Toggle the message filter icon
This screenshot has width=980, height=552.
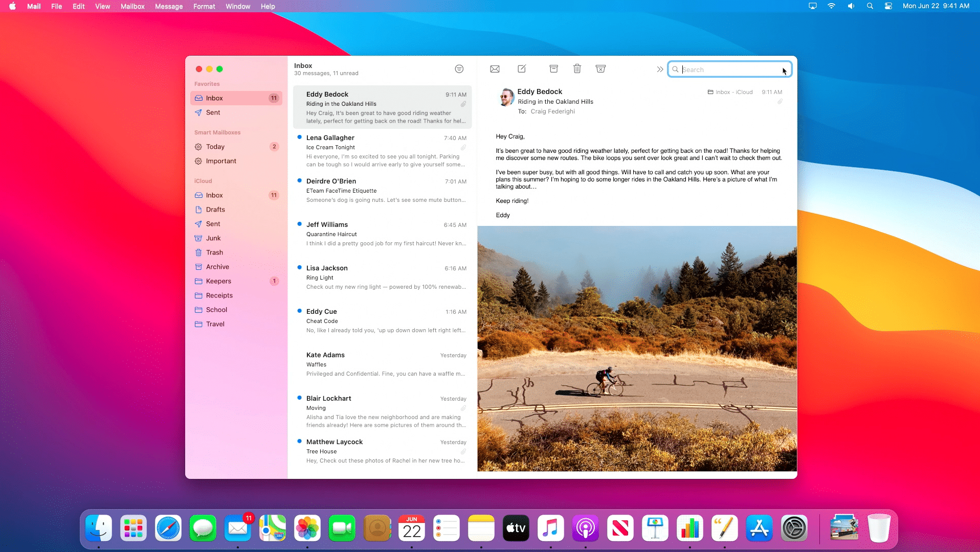click(459, 69)
